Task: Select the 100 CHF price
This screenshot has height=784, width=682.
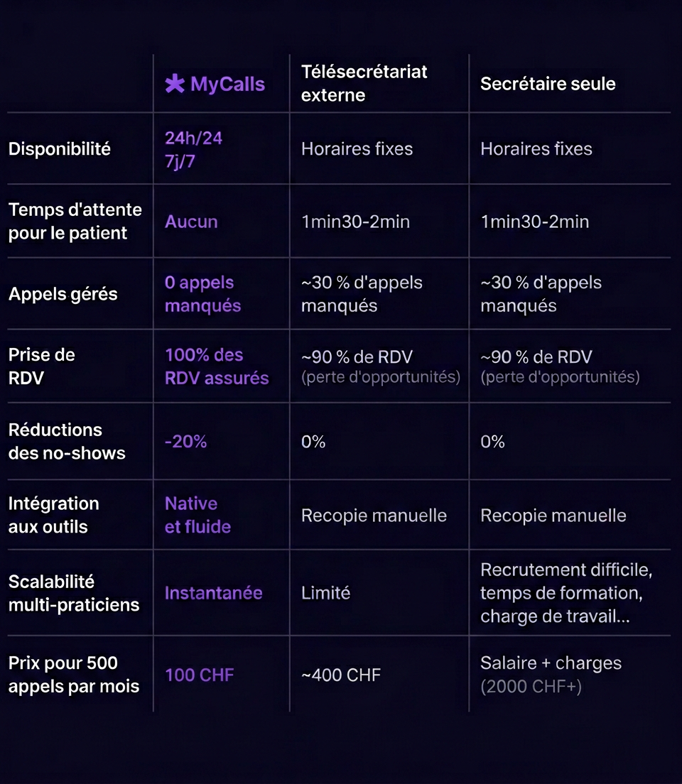Action: click(x=199, y=675)
